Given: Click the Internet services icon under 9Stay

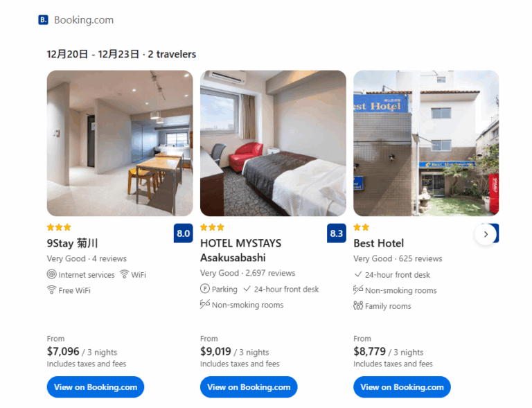Looking at the screenshot, I should click(x=51, y=274).
